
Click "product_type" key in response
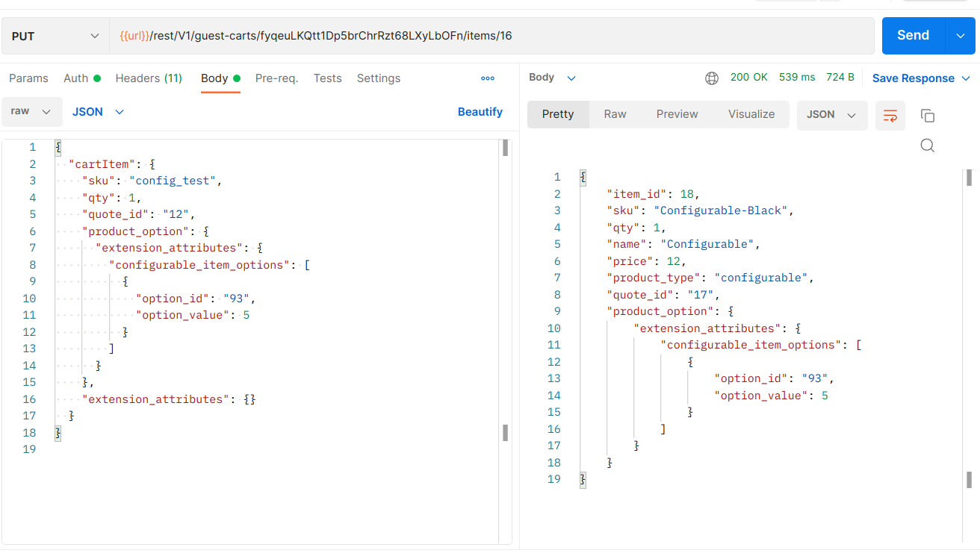(x=654, y=278)
